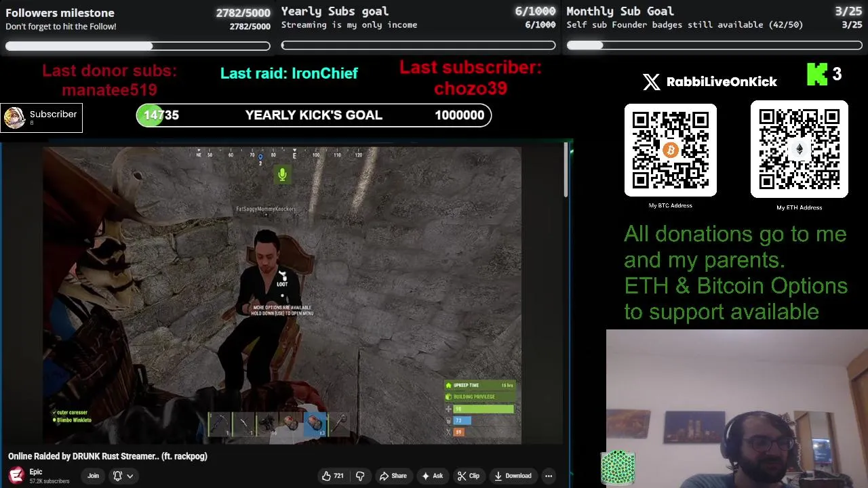Click the embedded Rust video player
This screenshot has width=868, height=488.
pos(282,296)
